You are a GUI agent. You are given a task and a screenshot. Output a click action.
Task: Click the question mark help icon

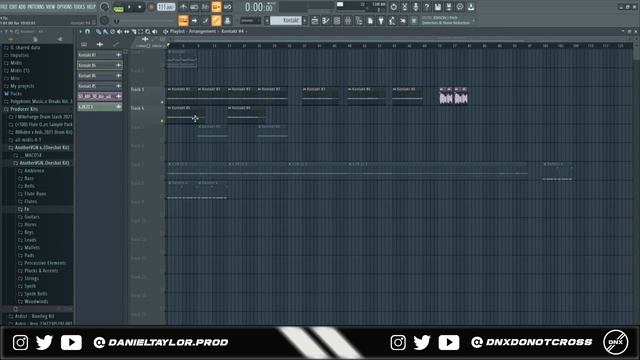[427, 7]
